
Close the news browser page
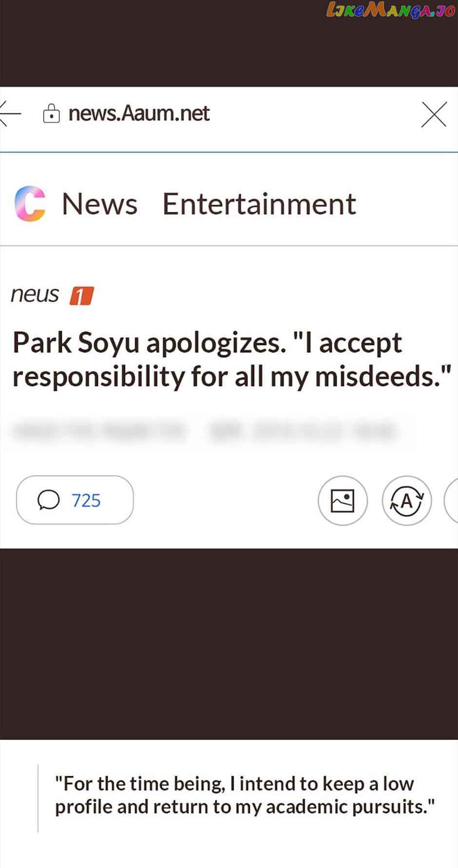coord(434,115)
